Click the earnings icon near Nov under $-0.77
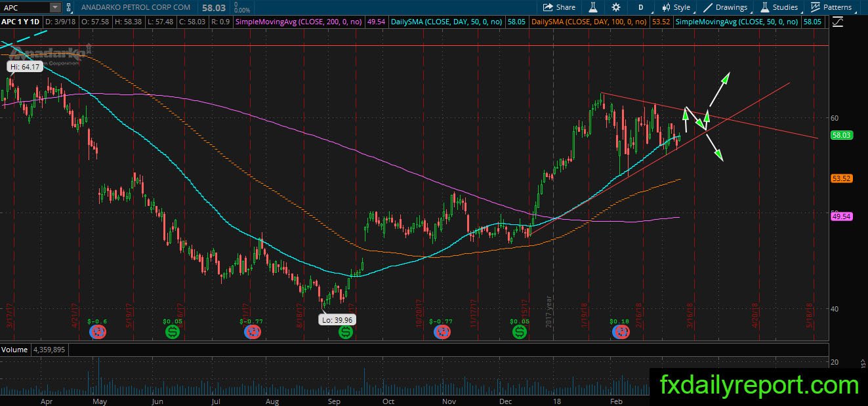This screenshot has height=406, width=868. point(441,333)
